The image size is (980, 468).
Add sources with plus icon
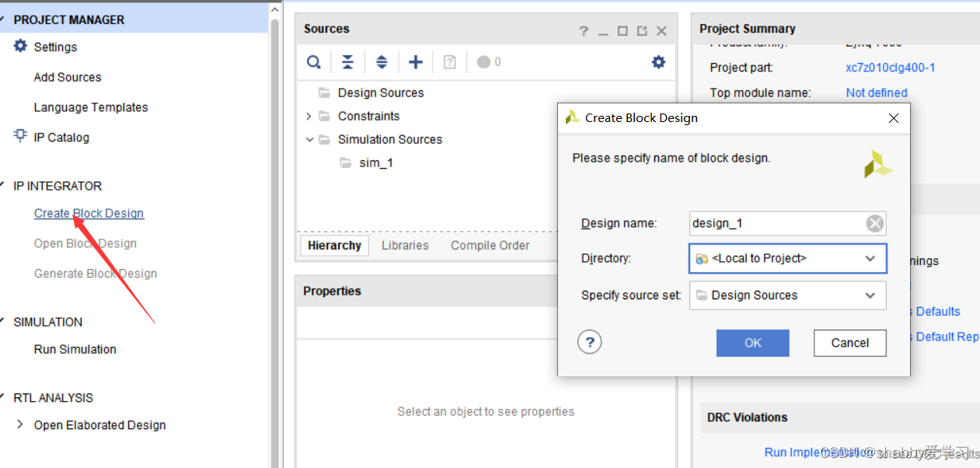click(416, 62)
